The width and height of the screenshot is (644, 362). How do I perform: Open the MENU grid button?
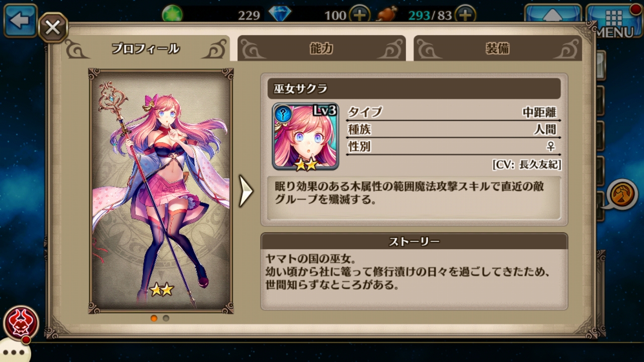click(614, 21)
